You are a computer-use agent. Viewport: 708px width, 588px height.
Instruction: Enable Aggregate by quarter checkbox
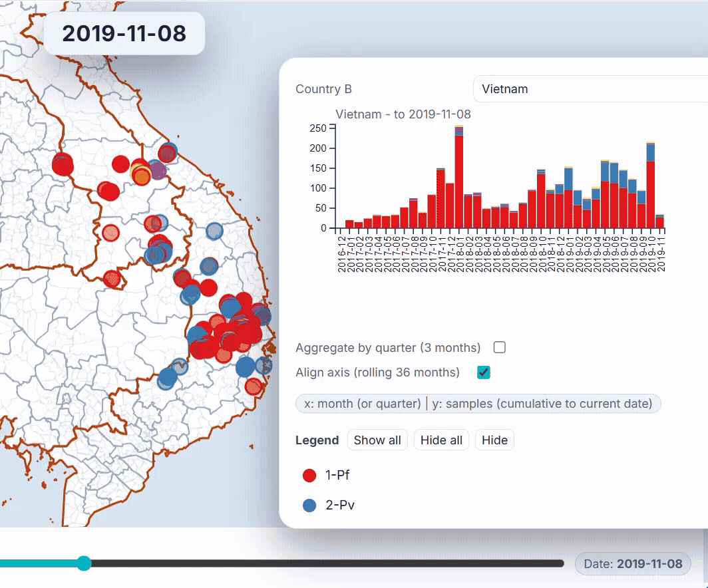point(499,347)
